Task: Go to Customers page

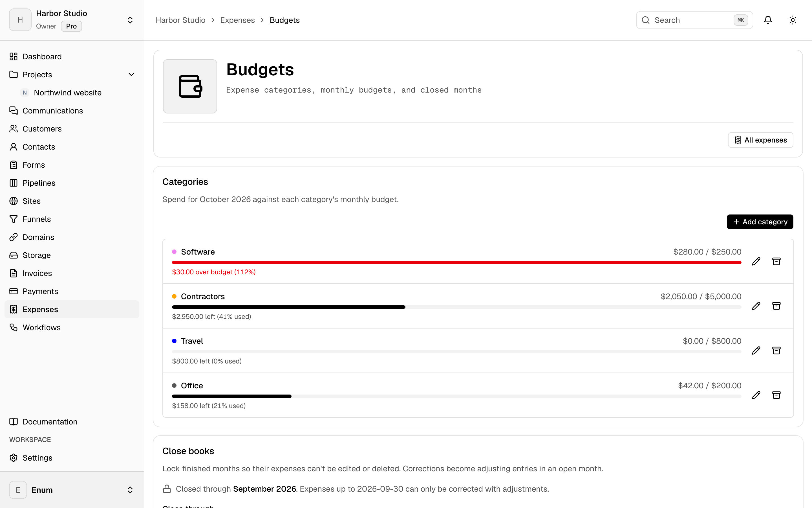Action: pos(72,129)
